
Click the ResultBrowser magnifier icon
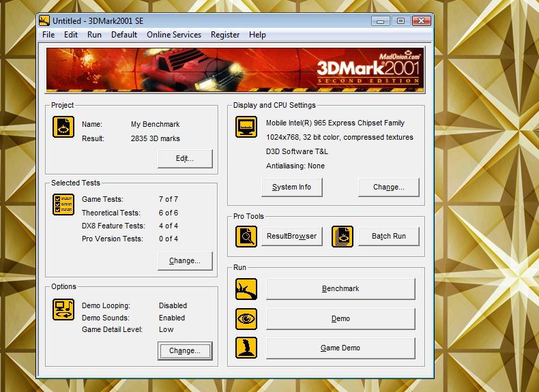pos(246,237)
